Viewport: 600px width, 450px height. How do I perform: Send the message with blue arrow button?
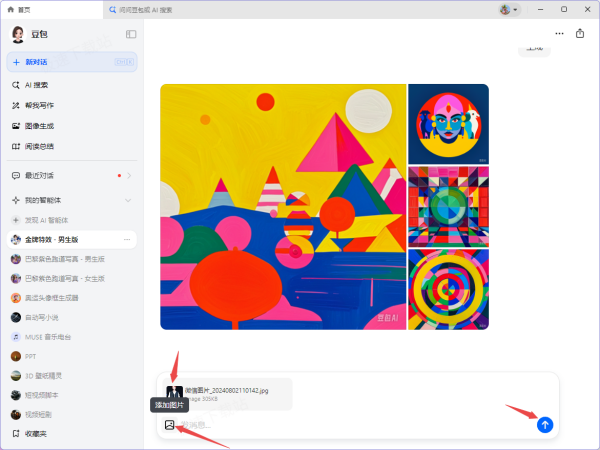pos(544,424)
